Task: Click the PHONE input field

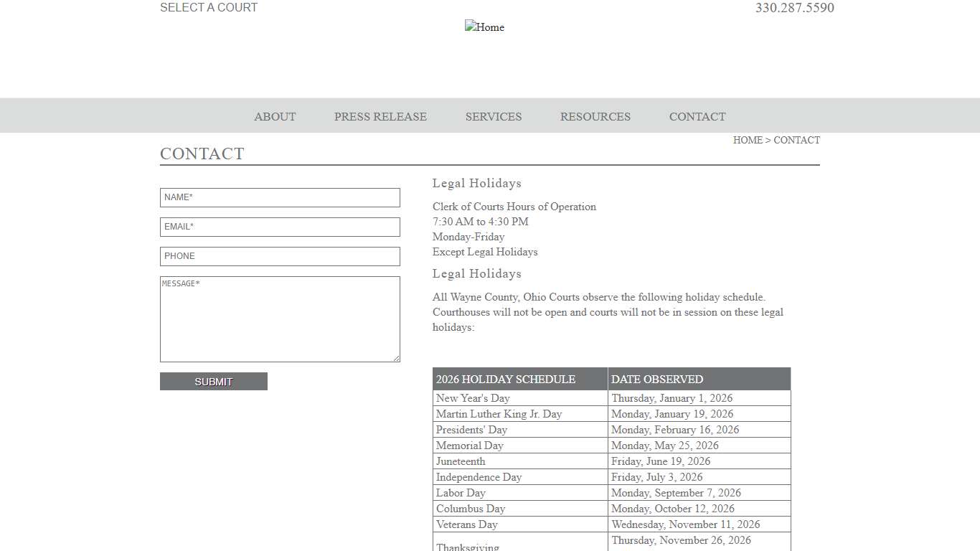Action: click(280, 256)
